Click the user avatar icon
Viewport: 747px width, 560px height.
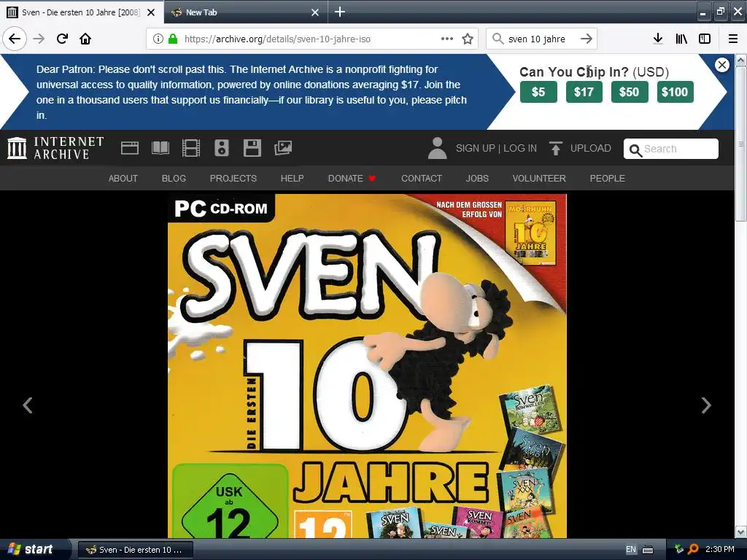pyautogui.click(x=438, y=148)
